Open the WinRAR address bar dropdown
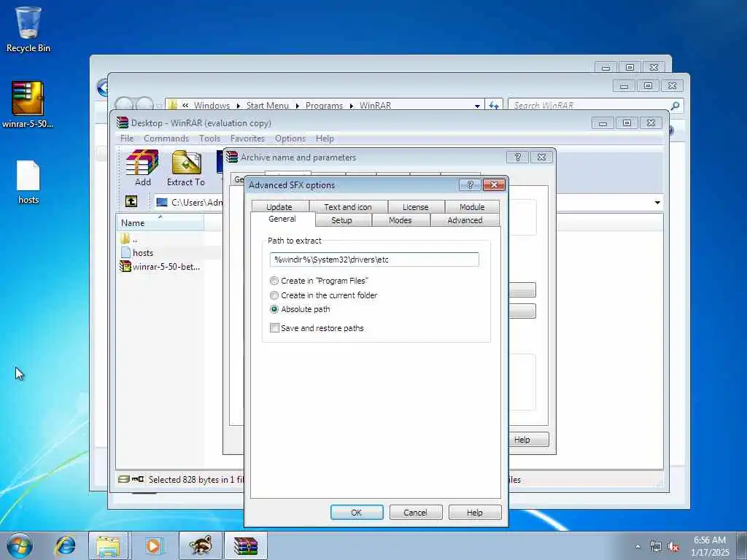 tap(657, 203)
